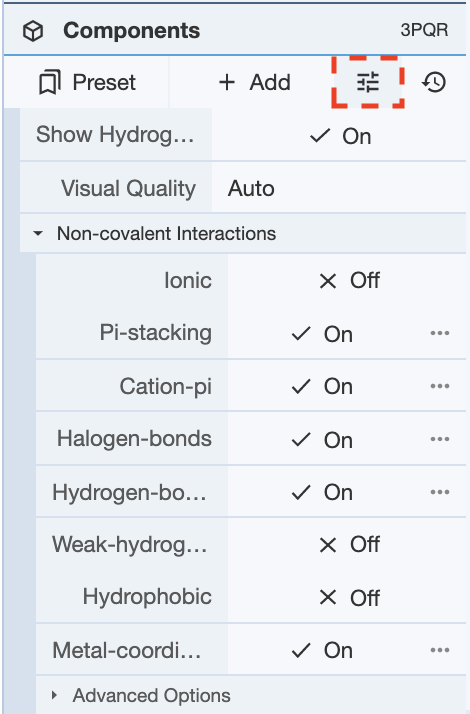Screen dimensions: 470x714
Task: Enable the Ionic interactions toggle
Action: click(x=347, y=280)
